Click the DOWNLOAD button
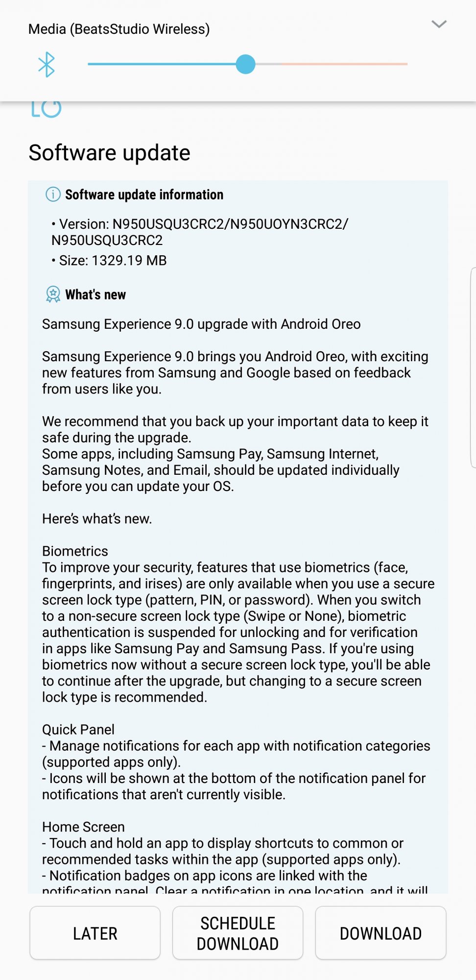Image resolution: width=476 pixels, height=980 pixels. pyautogui.click(x=381, y=933)
